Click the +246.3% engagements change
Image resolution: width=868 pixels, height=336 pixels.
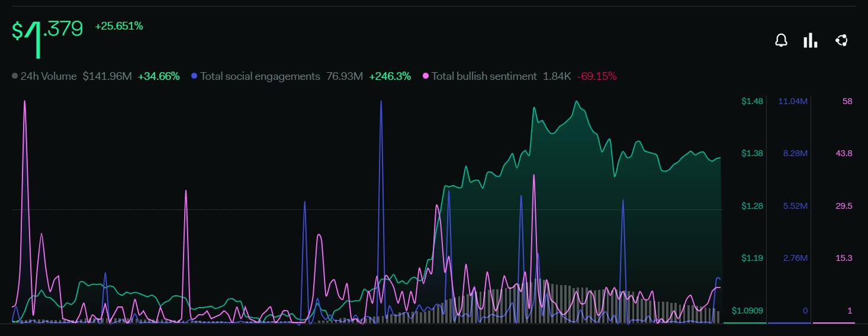(x=390, y=76)
